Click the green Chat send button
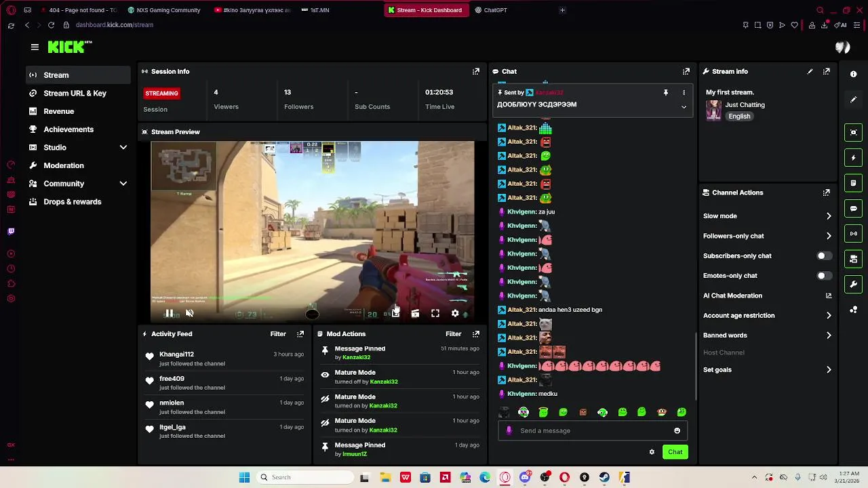This screenshot has width=868, height=488. (675, 452)
